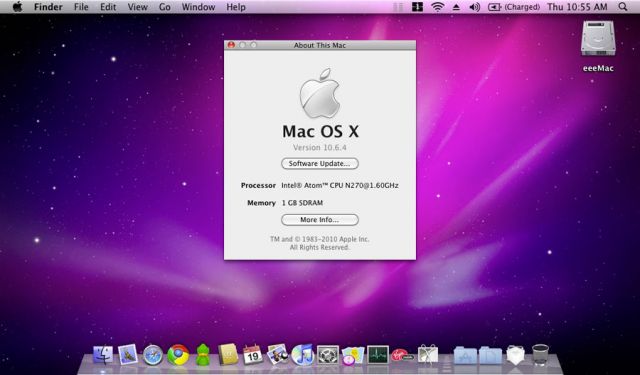
Task: Open the Window menu
Action: (198, 7)
